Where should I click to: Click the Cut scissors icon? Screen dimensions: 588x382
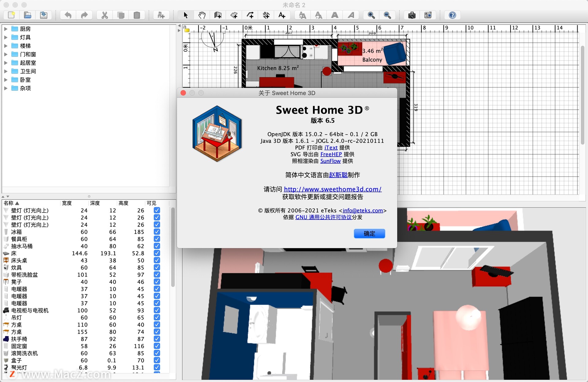click(x=105, y=15)
